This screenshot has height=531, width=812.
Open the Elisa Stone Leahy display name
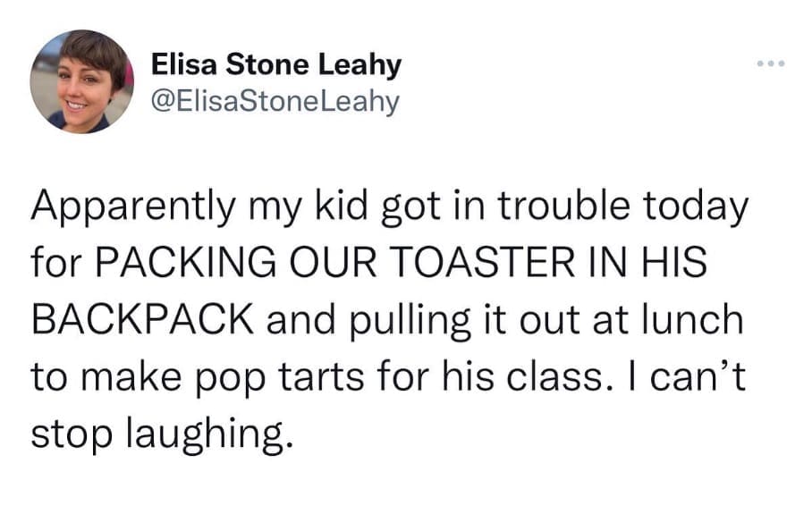(276, 65)
